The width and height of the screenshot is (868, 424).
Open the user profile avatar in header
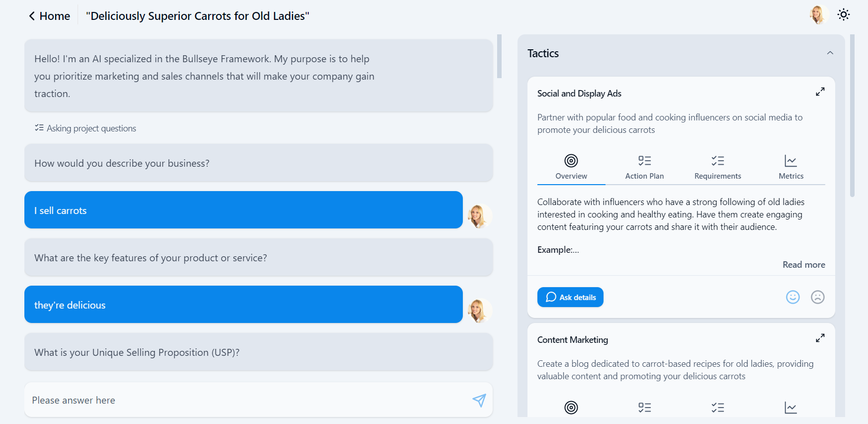[818, 15]
